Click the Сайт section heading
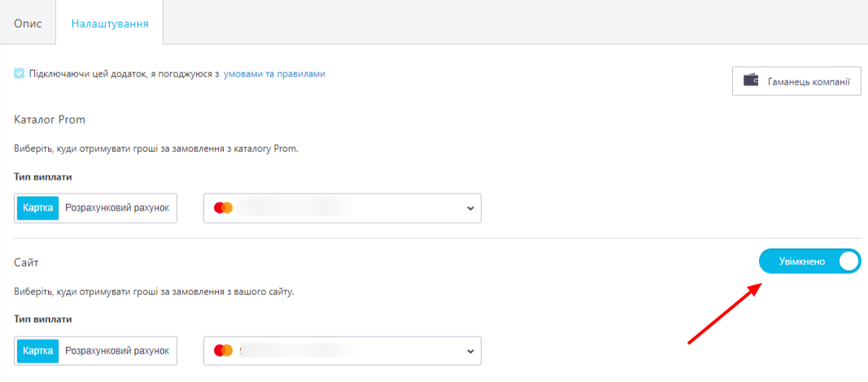 click(x=26, y=263)
